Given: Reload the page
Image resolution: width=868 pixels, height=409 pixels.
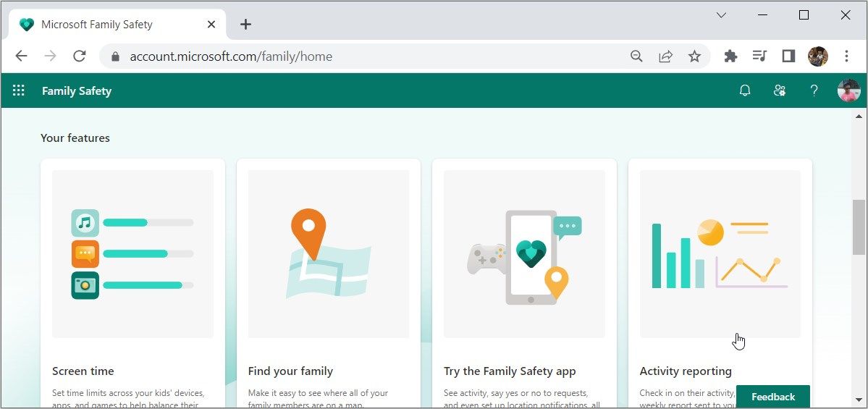Looking at the screenshot, I should (x=80, y=56).
